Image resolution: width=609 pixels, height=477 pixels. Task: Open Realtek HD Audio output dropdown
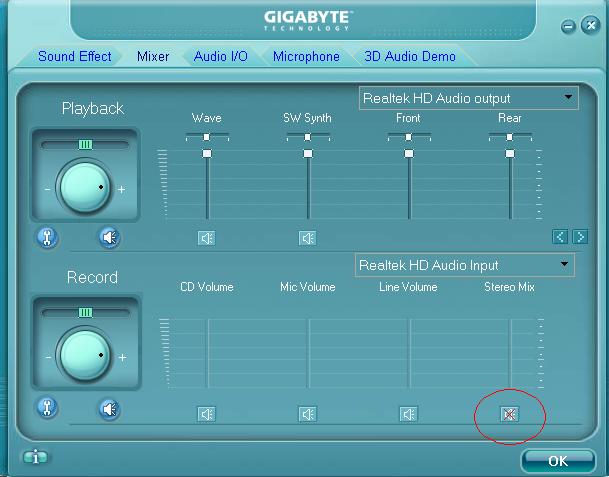[x=468, y=98]
